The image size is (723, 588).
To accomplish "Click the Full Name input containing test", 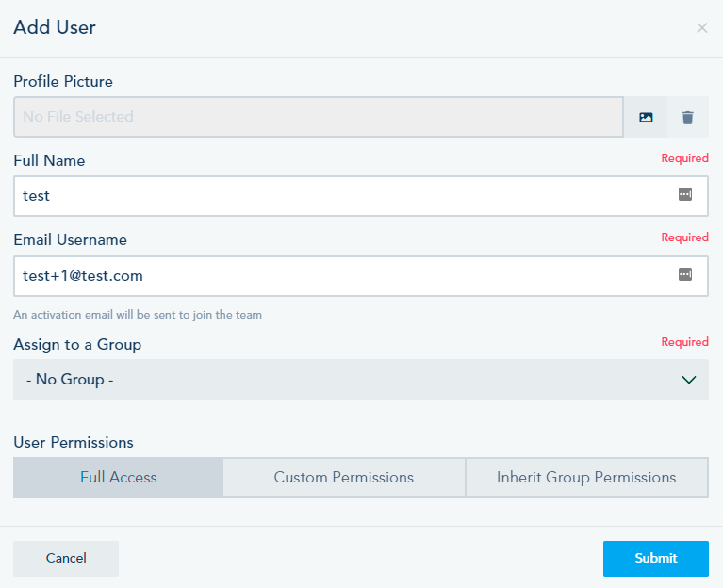I will (x=361, y=196).
